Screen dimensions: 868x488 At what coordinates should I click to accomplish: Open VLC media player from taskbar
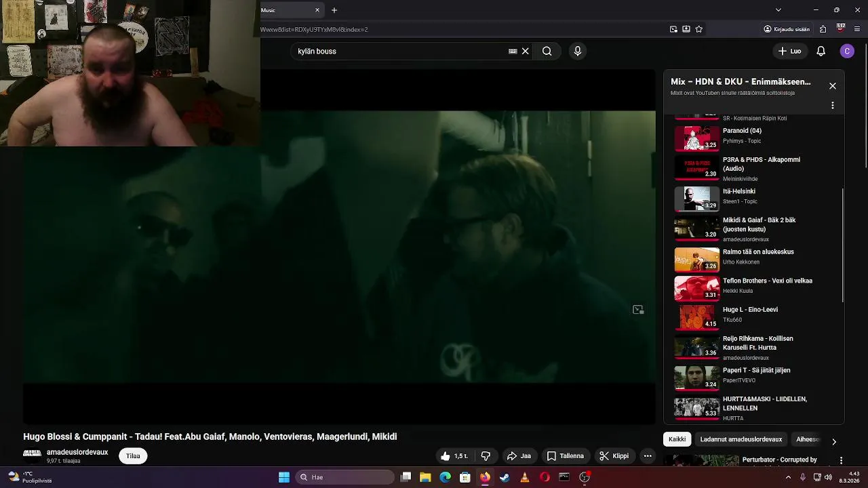[x=525, y=477]
